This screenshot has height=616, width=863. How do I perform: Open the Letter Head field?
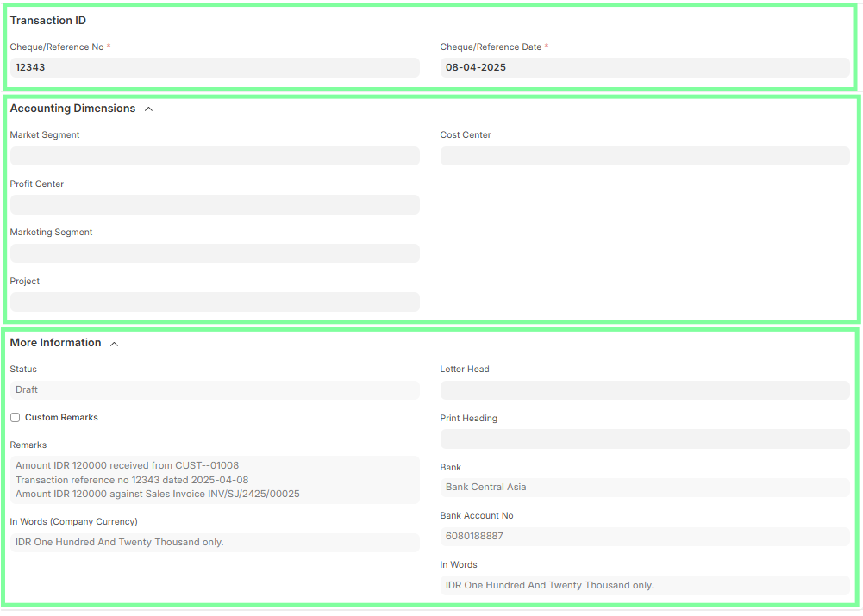644,390
